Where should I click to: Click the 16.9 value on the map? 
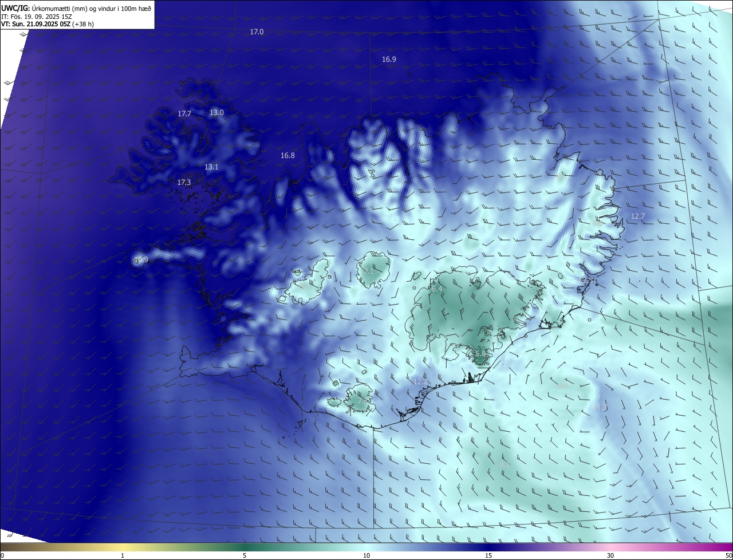[389, 60]
